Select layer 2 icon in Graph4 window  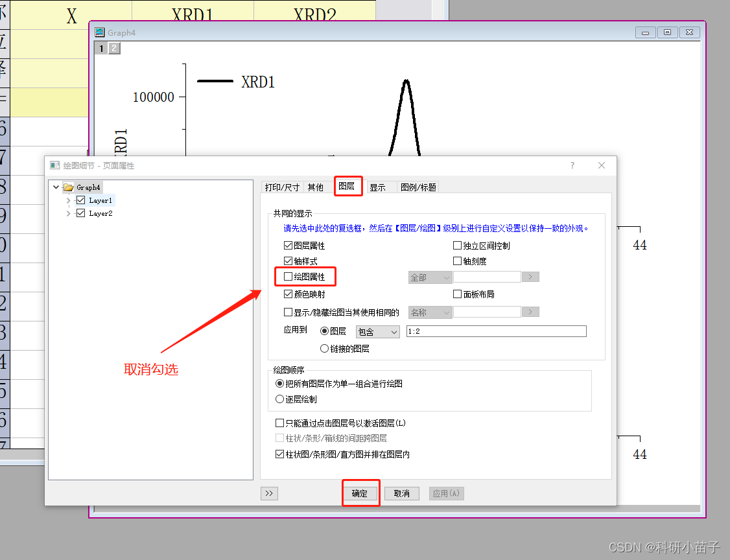click(114, 48)
